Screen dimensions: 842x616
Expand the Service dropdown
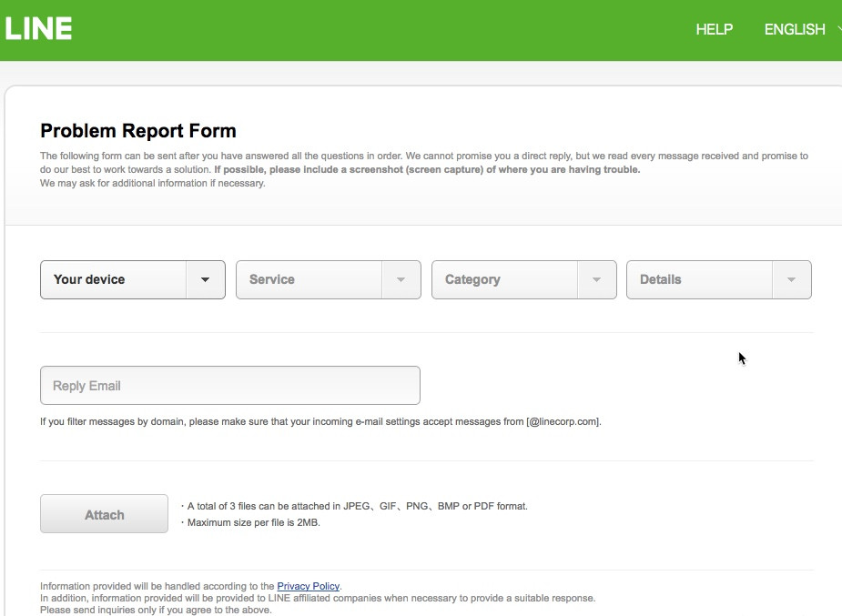[x=309, y=279]
